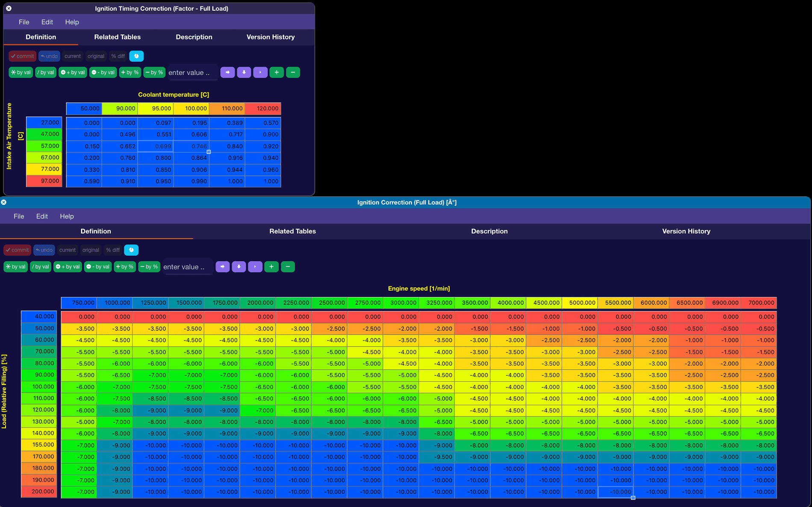
Task: Click down-arrow button in Factor window toolbar
Action: click(x=244, y=72)
